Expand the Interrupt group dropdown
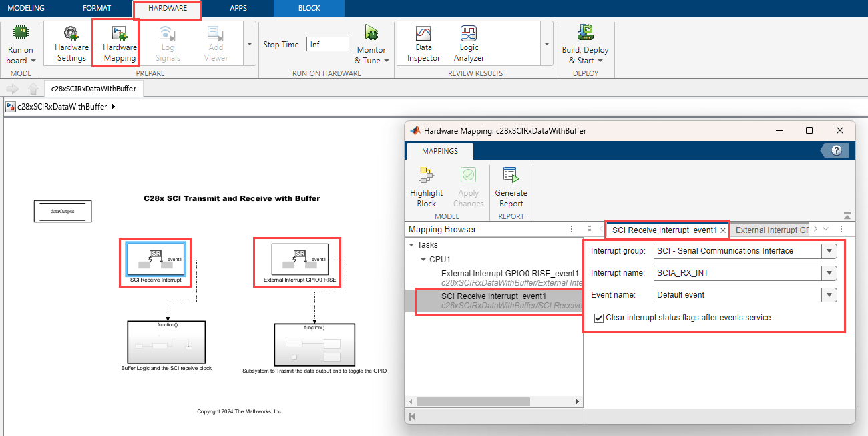 click(829, 251)
